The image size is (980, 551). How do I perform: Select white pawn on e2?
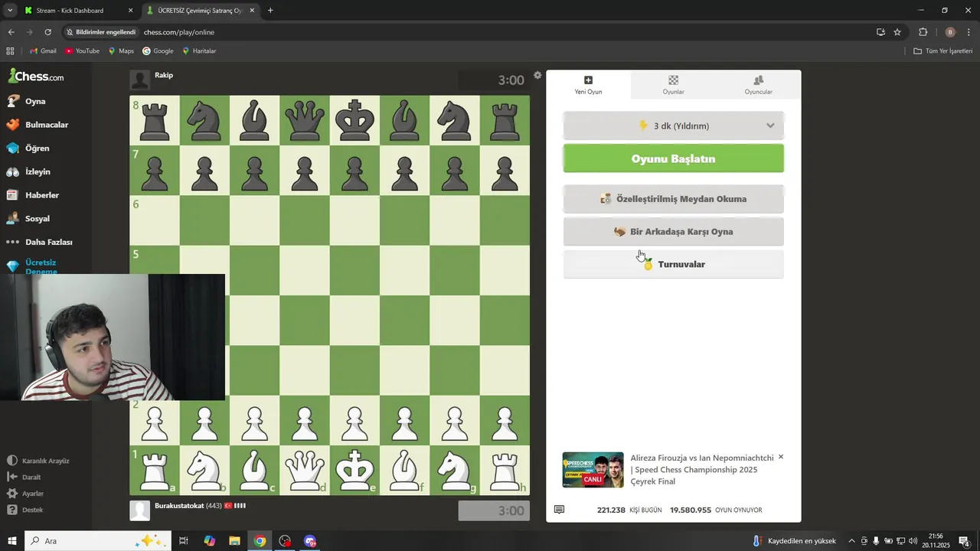point(354,421)
